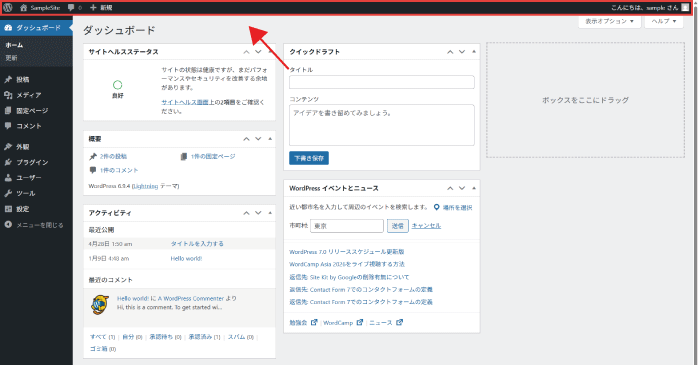The width and height of the screenshot is (698, 365).
Task: Click 送信 submit button
Action: 398,226
